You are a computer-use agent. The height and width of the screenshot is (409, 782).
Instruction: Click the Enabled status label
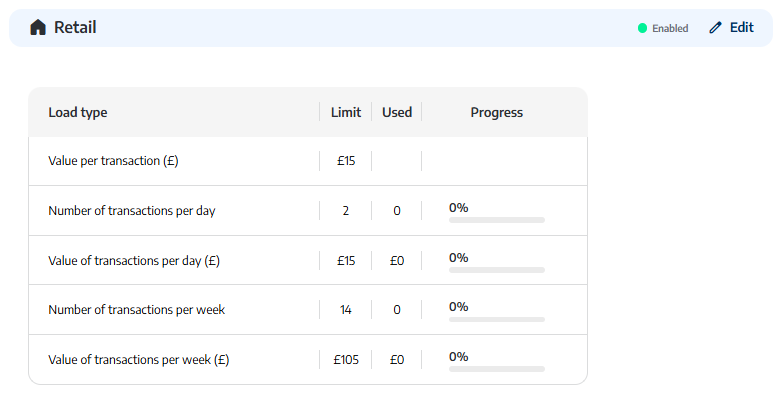670,28
